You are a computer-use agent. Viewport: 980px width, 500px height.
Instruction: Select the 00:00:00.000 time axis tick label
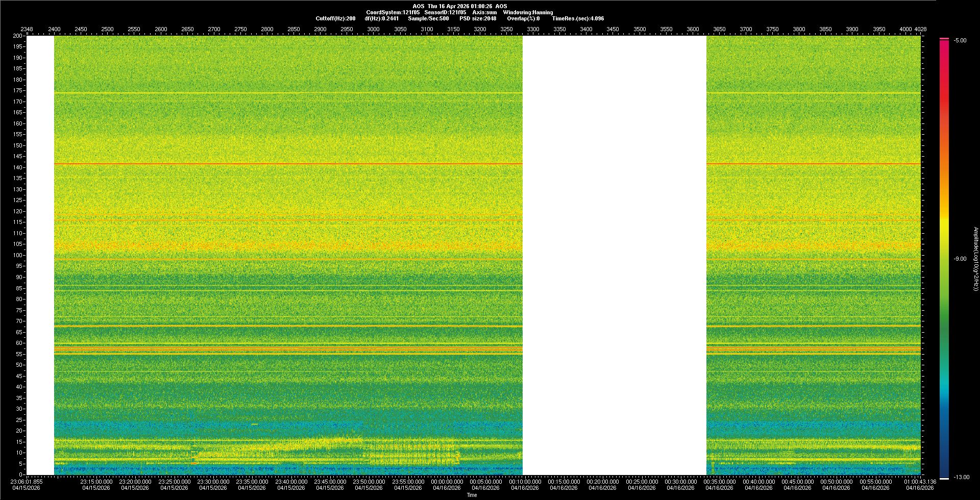447,482
